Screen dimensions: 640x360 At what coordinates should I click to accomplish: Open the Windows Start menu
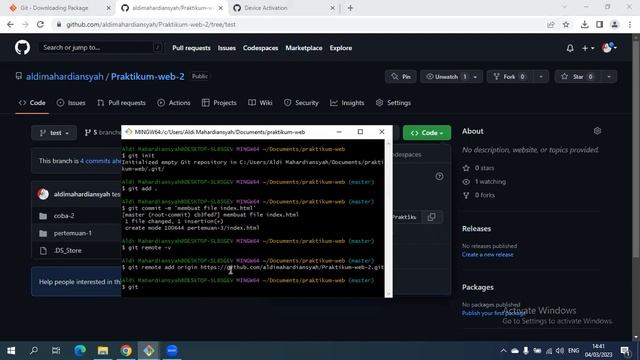(11, 351)
